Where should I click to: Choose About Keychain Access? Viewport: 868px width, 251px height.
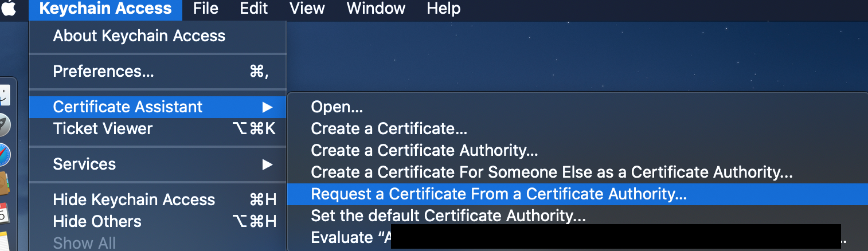coord(158,36)
